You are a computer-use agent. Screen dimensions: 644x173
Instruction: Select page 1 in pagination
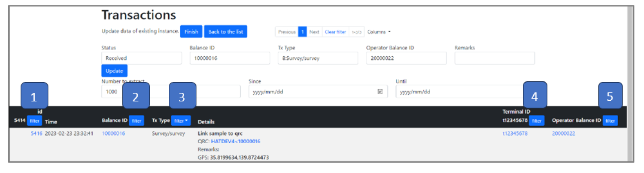pyautogui.click(x=302, y=32)
